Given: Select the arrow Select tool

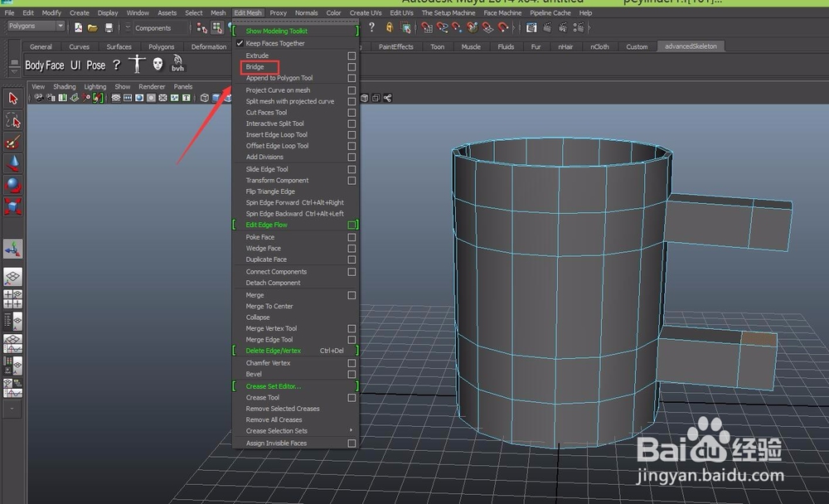Looking at the screenshot, I should (12, 99).
